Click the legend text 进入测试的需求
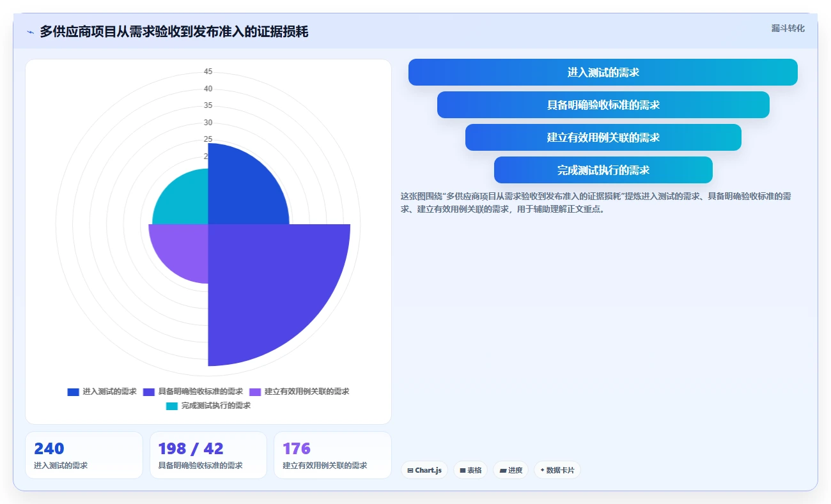 pyautogui.click(x=109, y=392)
